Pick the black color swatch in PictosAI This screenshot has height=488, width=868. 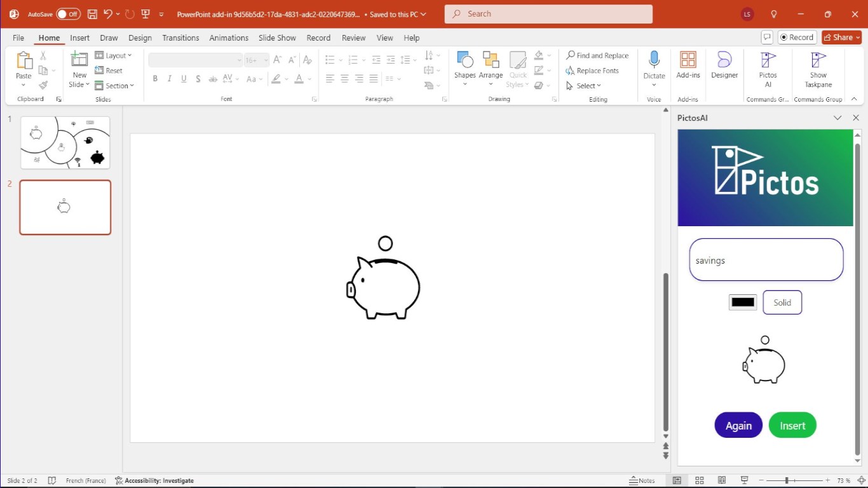[x=743, y=302]
